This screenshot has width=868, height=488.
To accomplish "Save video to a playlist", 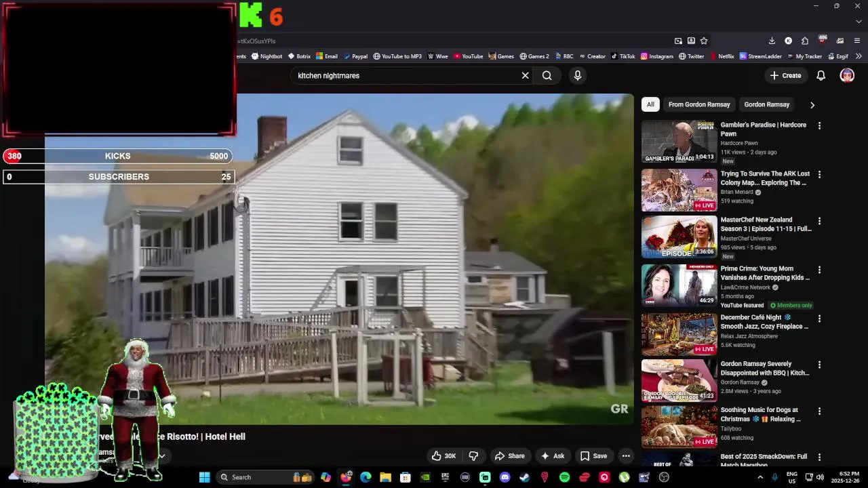I will [593, 456].
